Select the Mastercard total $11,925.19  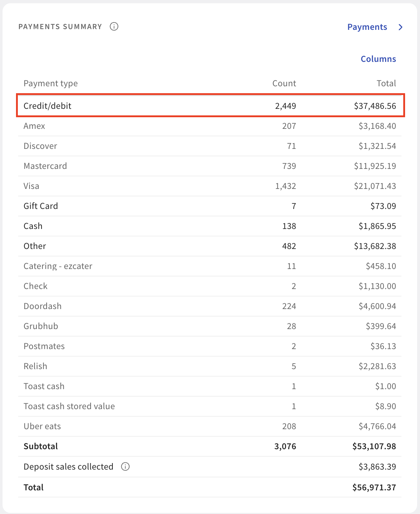click(375, 166)
